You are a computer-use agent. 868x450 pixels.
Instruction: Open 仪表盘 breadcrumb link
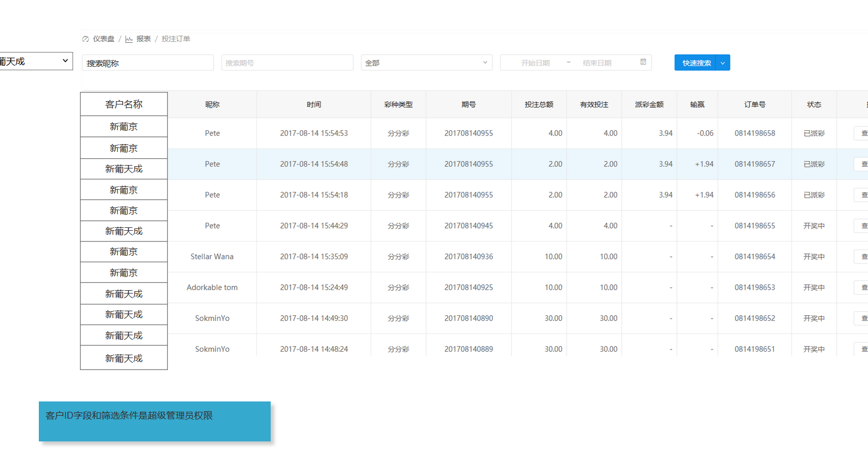(103, 39)
